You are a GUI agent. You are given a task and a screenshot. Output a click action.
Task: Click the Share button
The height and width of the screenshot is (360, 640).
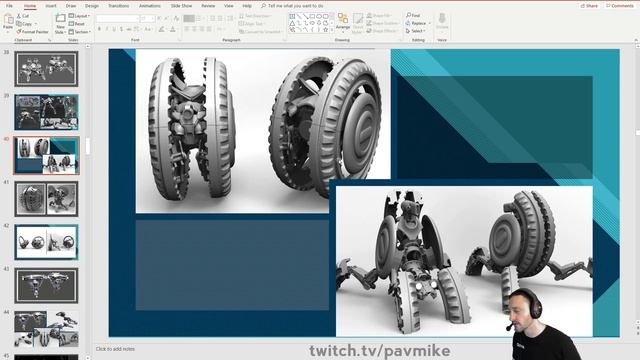coord(589,6)
